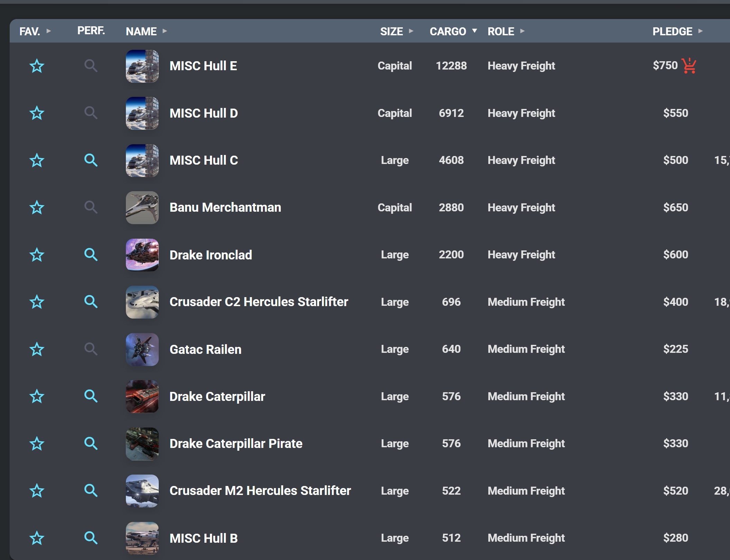Toggle CARGO column sort arrow

point(474,31)
